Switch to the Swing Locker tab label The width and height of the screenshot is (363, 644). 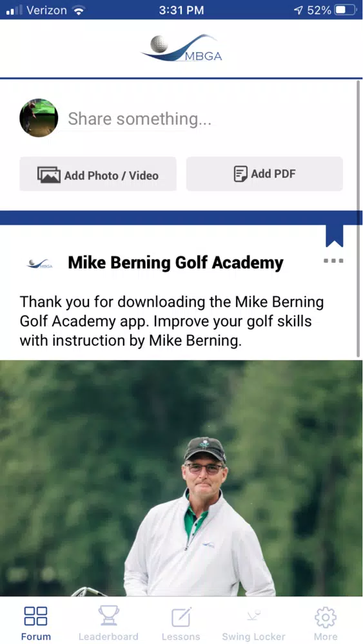(253, 637)
